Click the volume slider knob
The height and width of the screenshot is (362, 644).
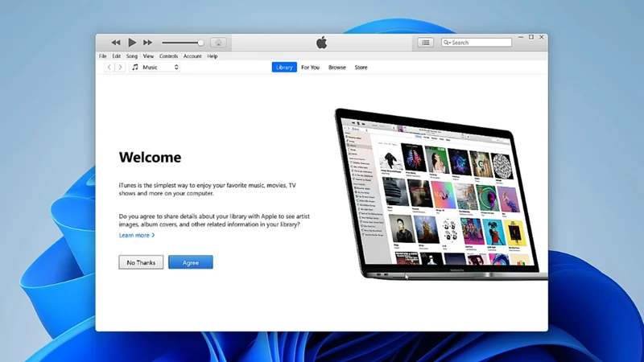click(200, 43)
